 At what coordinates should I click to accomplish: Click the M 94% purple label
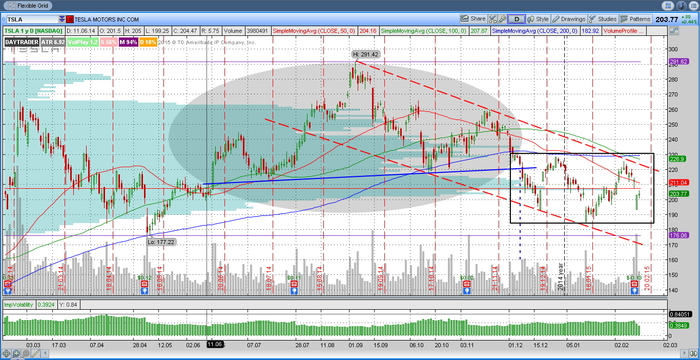point(128,42)
